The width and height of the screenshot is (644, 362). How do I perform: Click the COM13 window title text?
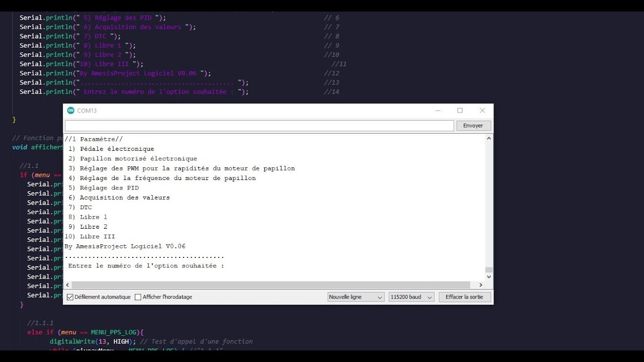[x=87, y=111]
